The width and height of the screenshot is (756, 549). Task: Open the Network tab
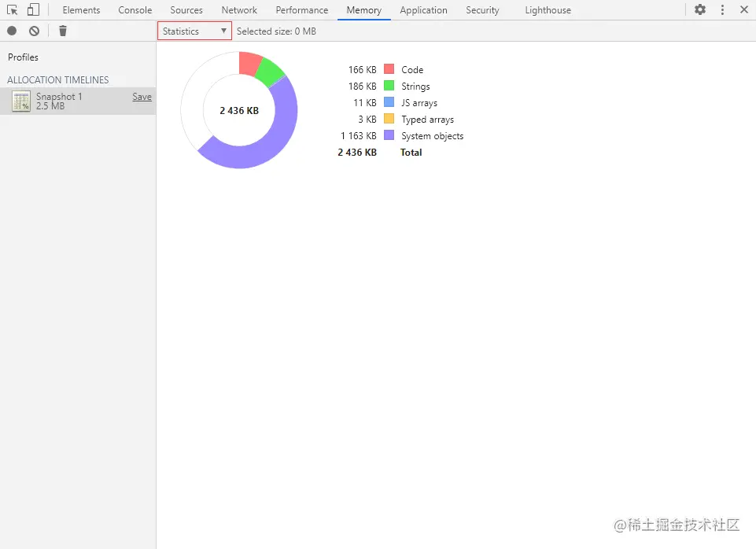tap(239, 10)
